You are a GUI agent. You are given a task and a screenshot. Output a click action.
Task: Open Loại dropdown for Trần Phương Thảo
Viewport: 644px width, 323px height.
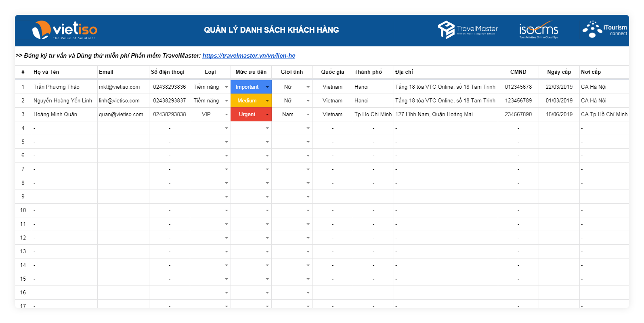point(227,87)
